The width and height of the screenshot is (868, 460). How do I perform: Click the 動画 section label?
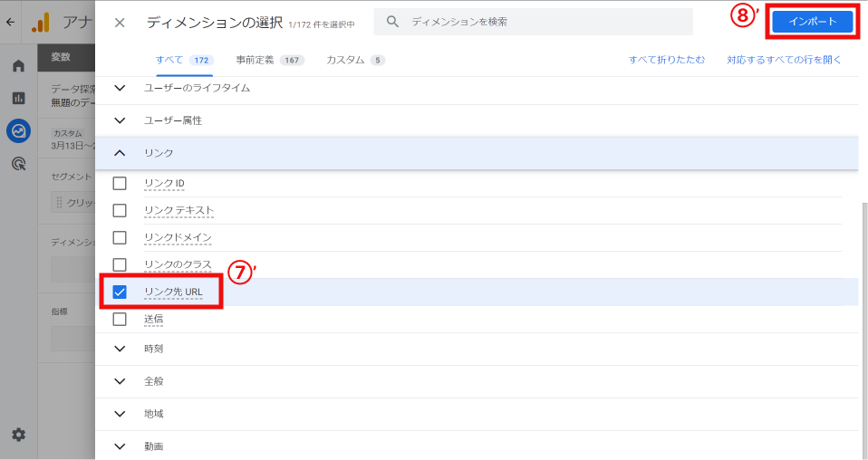coord(153,446)
